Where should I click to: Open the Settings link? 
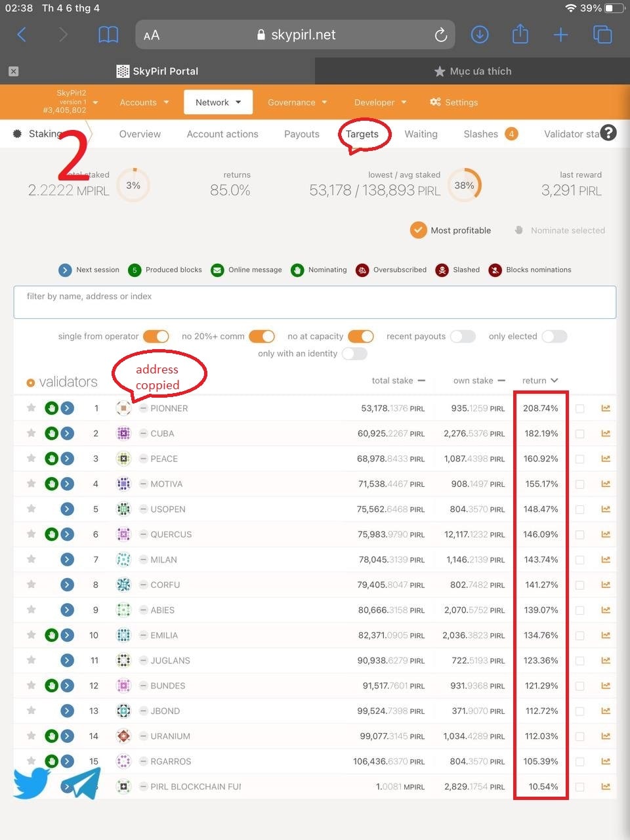click(453, 102)
